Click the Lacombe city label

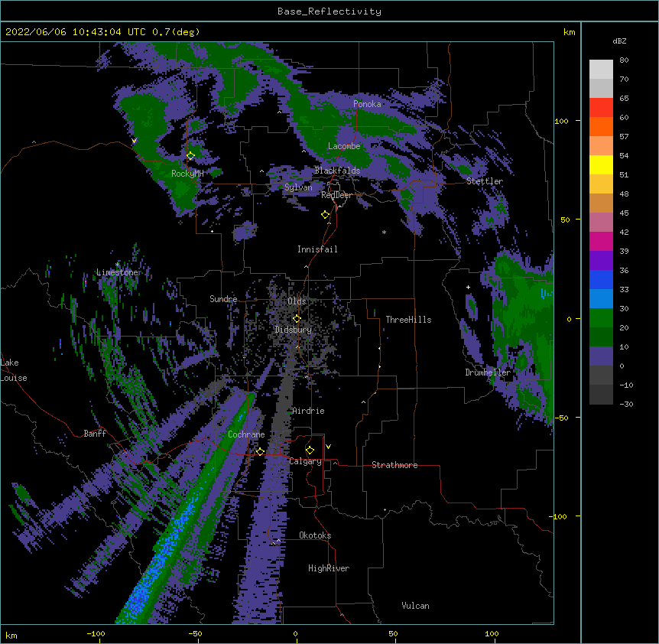pos(344,146)
